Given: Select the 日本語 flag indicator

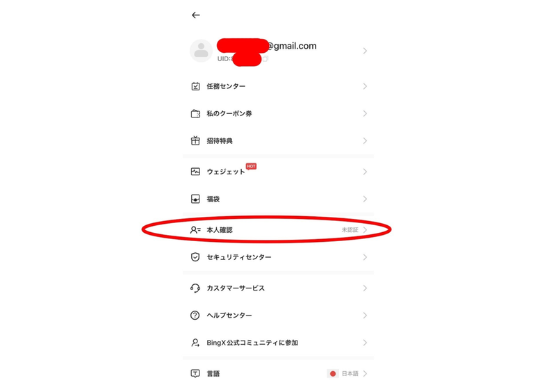Looking at the screenshot, I should point(333,373).
